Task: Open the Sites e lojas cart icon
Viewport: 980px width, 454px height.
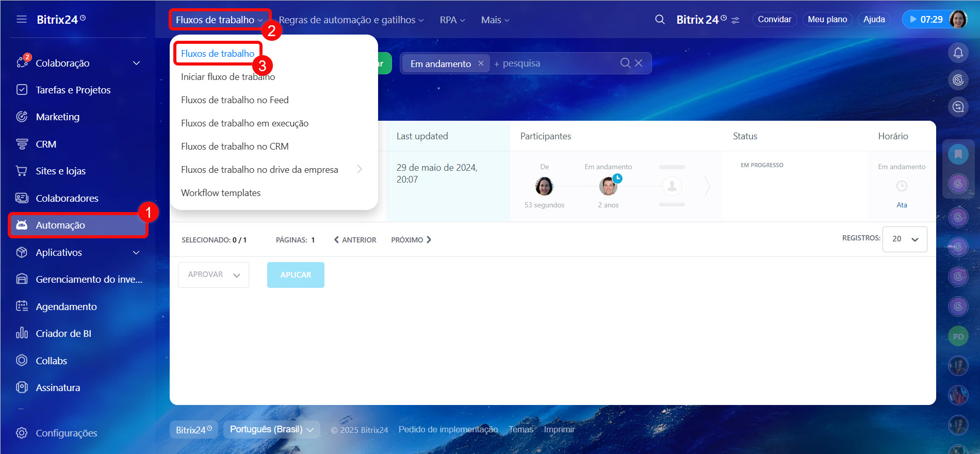Action: click(22, 171)
